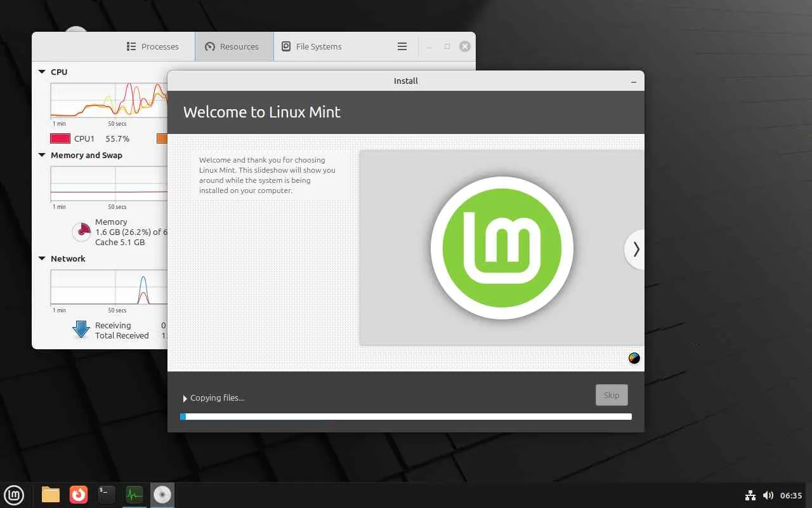Open the File Systems tab
This screenshot has width=812, height=508.
(312, 46)
